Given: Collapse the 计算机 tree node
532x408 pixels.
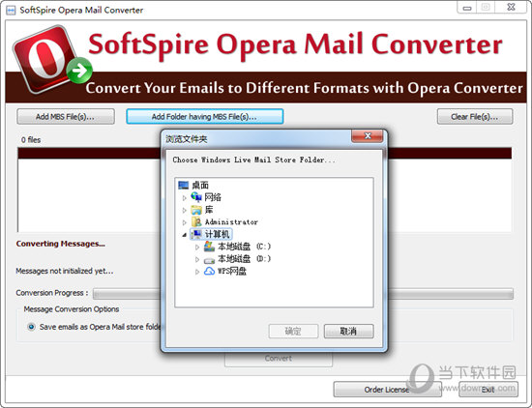Looking at the screenshot, I should [184, 235].
